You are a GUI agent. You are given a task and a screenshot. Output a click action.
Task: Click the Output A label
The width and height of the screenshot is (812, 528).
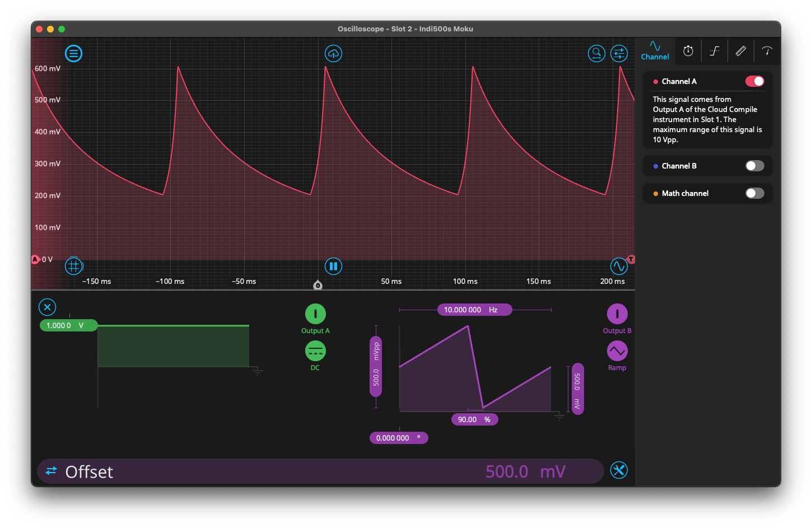coord(315,331)
